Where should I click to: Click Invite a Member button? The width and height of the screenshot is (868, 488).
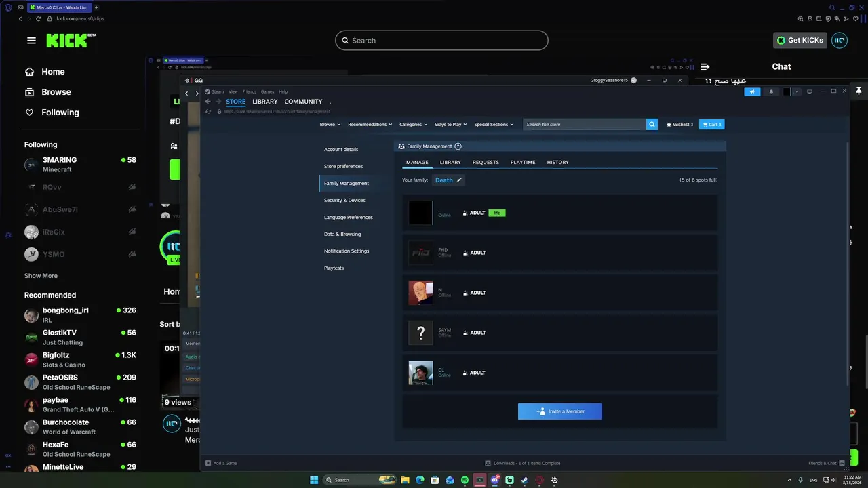click(560, 411)
